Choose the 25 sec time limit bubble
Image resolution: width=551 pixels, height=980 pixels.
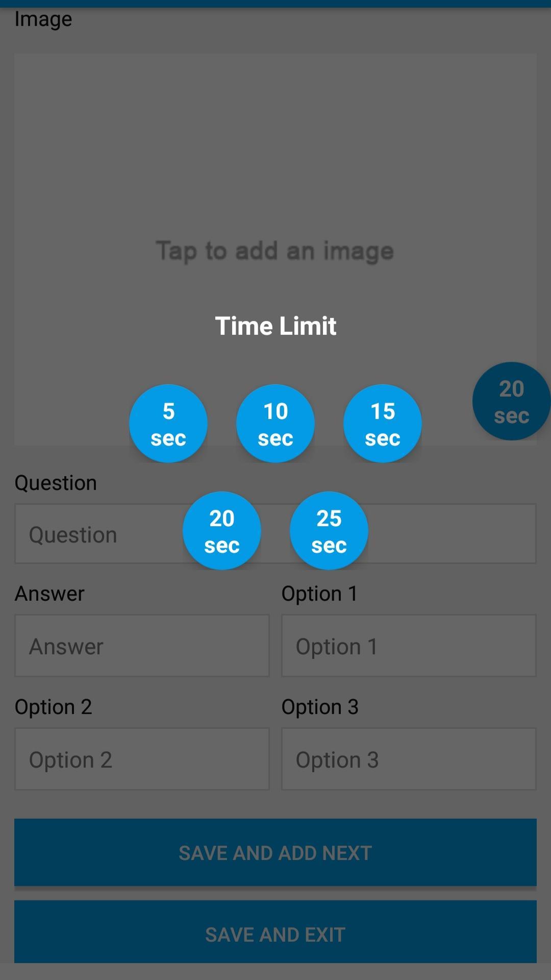click(x=329, y=531)
